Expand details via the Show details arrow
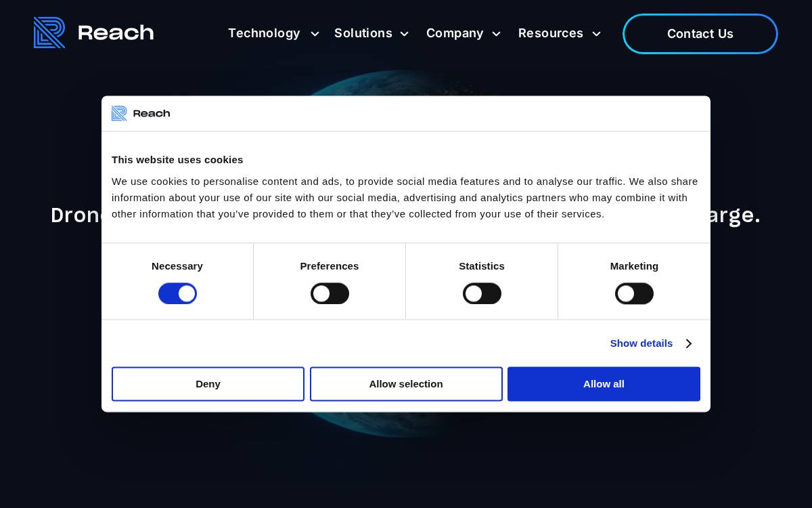The width and height of the screenshot is (812, 508). 688,343
